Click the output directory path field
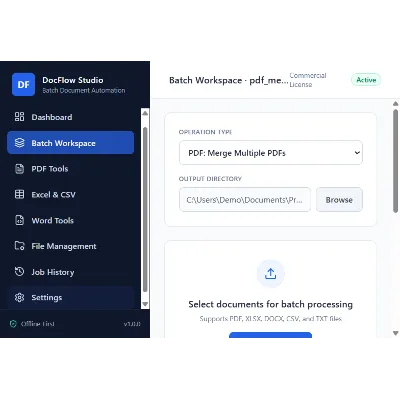400x400 pixels. click(245, 200)
